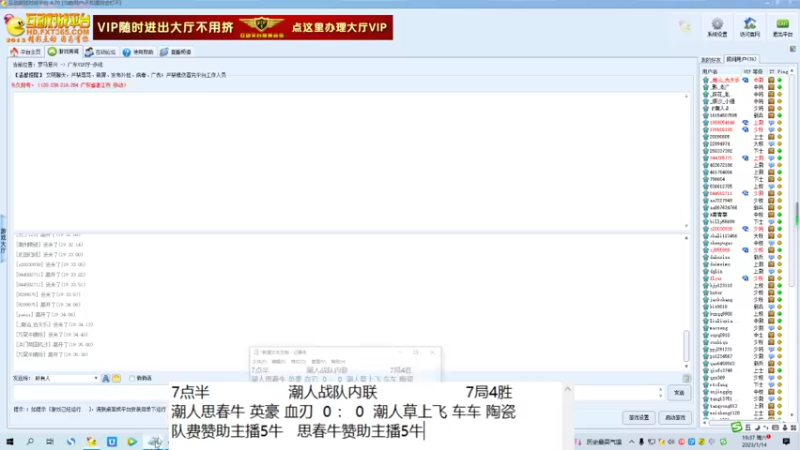Click the upper message pane scroll-up arrow
Screen dimensions: 800x450
[x=686, y=96]
